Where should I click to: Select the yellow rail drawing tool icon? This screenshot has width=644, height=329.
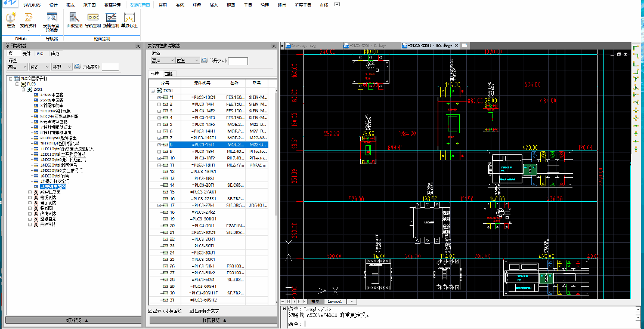pyautogui.click(x=93, y=18)
